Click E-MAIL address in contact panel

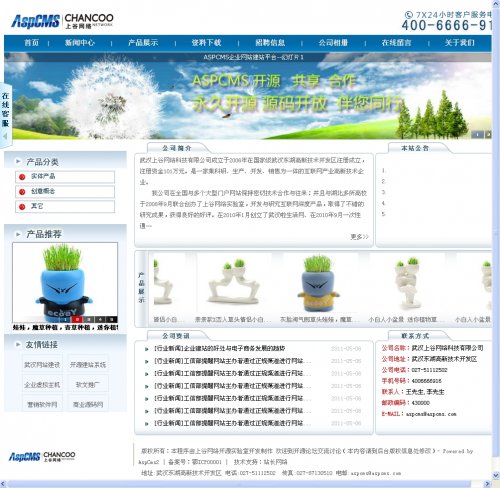(x=431, y=414)
